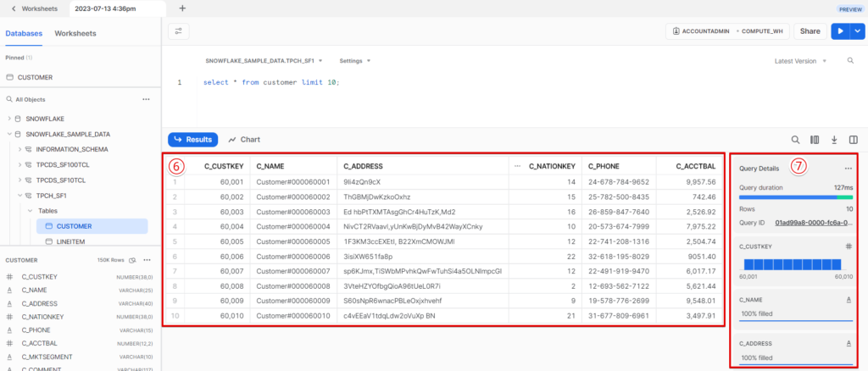Image resolution: width=868 pixels, height=371 pixels.
Task: Open the run options dropdown arrow
Action: (857, 31)
